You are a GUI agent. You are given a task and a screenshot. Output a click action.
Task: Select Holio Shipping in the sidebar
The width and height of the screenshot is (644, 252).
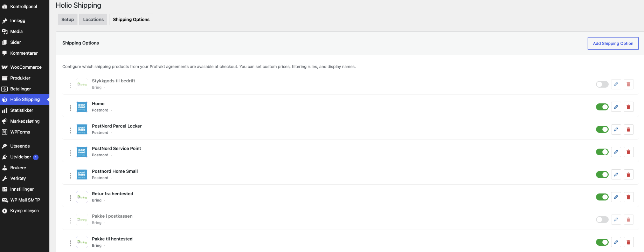tap(25, 100)
